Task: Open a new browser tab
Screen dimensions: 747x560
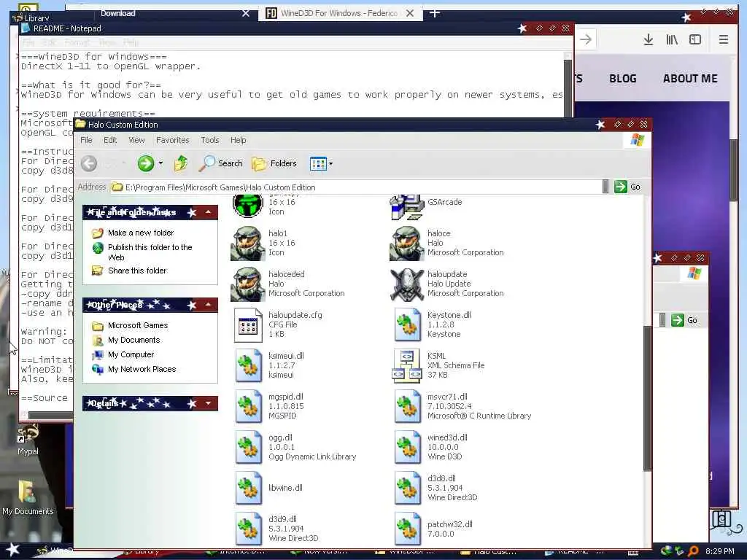Action: point(435,13)
